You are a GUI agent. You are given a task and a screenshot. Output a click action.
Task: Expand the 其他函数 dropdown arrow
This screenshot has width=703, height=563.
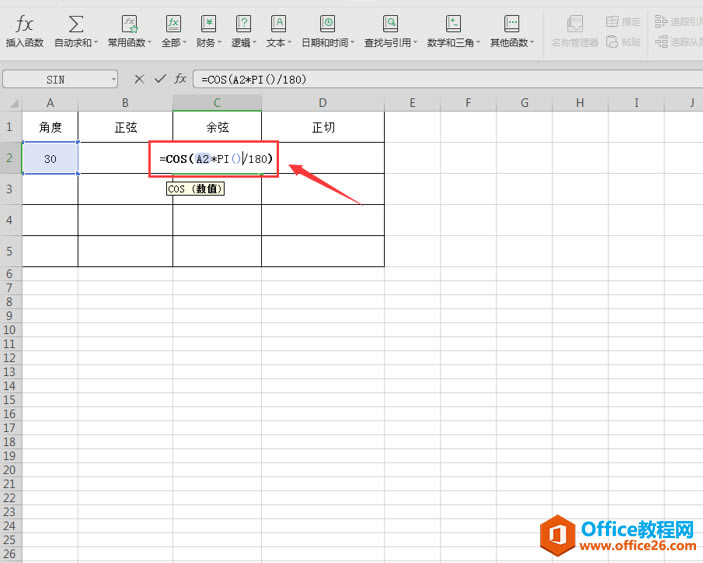pos(532,43)
